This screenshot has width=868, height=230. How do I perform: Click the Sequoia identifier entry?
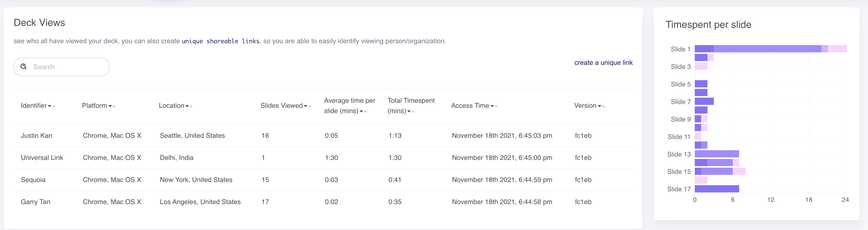(33, 180)
